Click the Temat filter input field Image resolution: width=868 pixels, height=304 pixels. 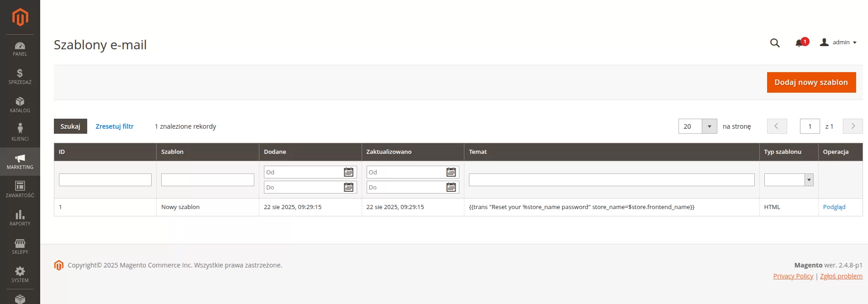tap(611, 180)
